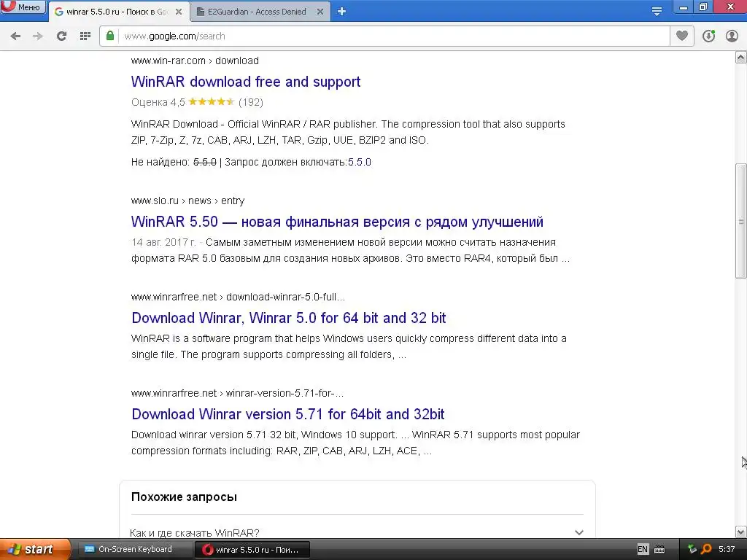
Task: Open a new tab with plus button
Action: pyautogui.click(x=341, y=12)
